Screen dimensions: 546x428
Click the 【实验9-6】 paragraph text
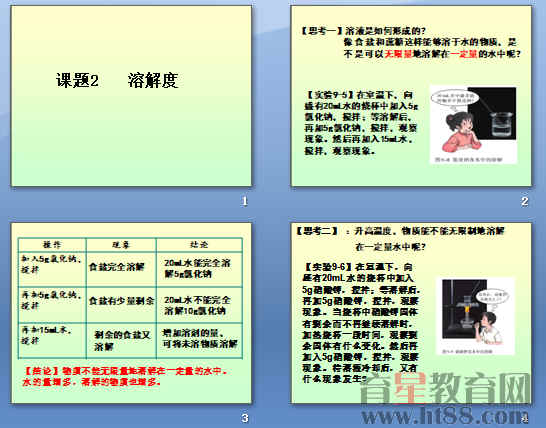[x=361, y=322]
